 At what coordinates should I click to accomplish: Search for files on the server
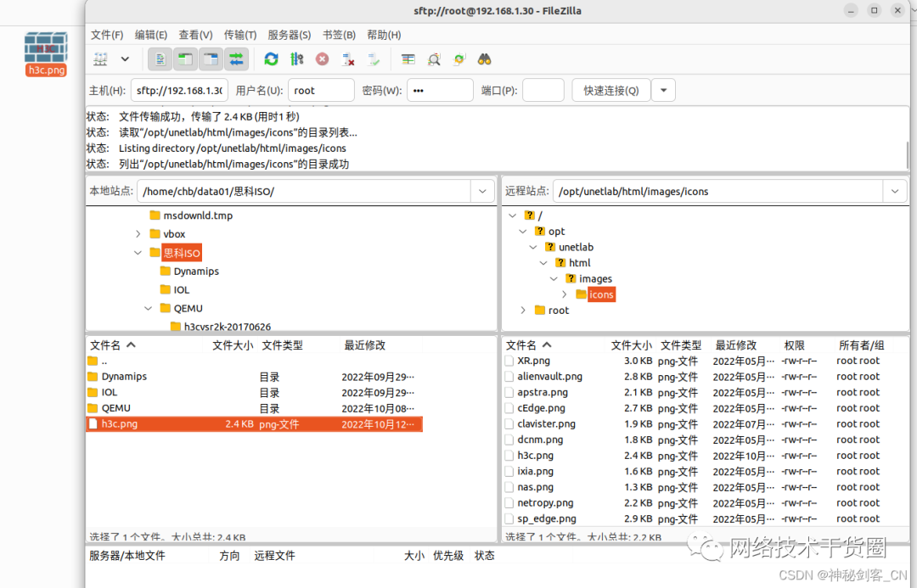(483, 59)
